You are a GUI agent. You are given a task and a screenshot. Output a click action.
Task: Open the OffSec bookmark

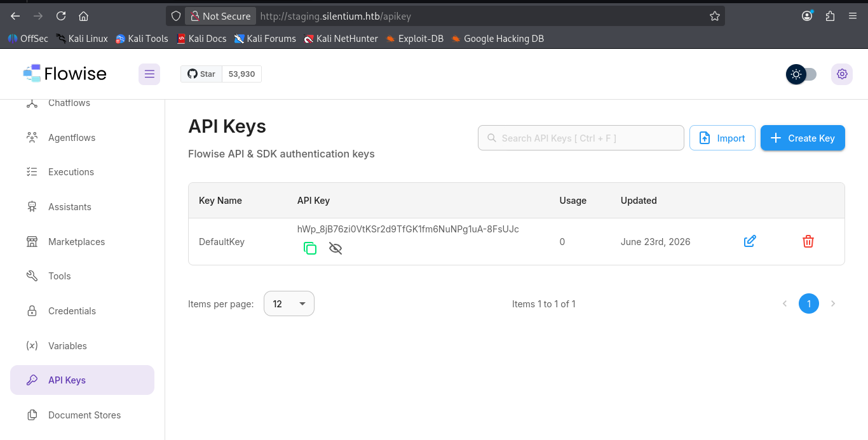tap(28, 39)
